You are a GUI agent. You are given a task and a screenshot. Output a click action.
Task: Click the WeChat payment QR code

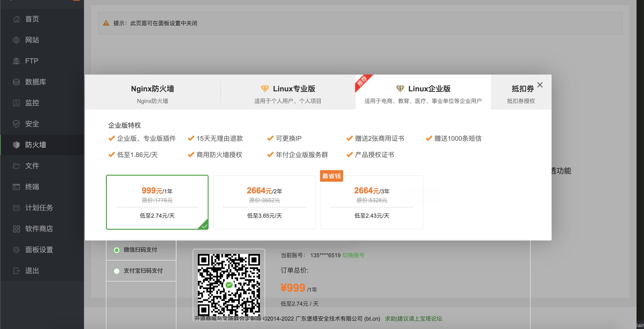click(x=229, y=284)
